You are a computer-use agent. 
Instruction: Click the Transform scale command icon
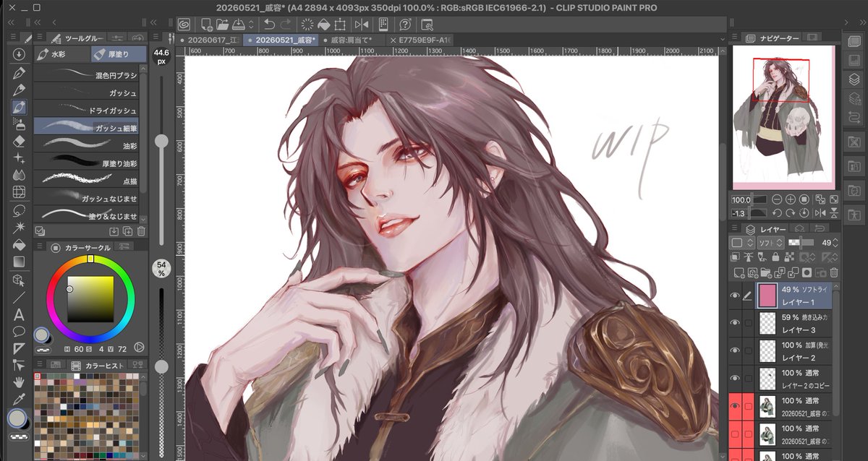click(x=340, y=25)
